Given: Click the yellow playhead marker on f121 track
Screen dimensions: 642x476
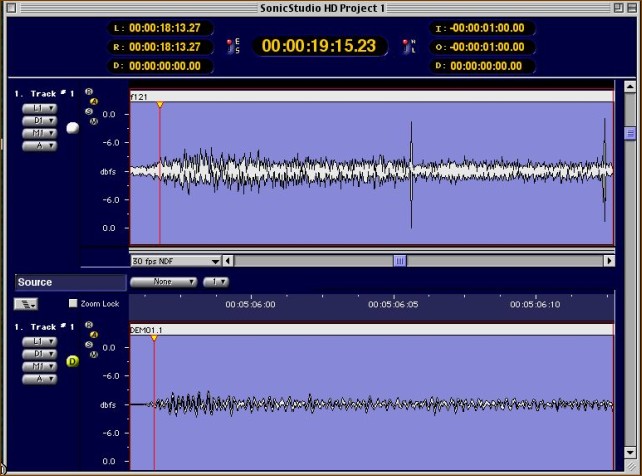Looking at the screenshot, I should point(160,105).
